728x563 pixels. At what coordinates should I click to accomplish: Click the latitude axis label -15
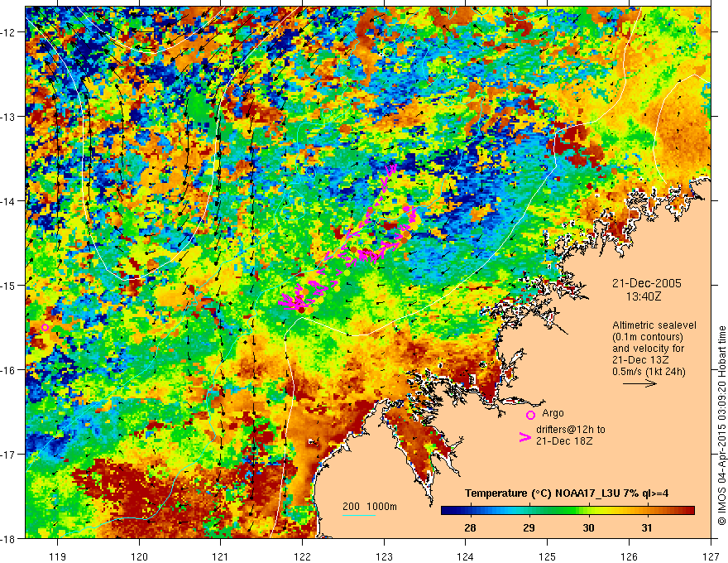pos(8,285)
